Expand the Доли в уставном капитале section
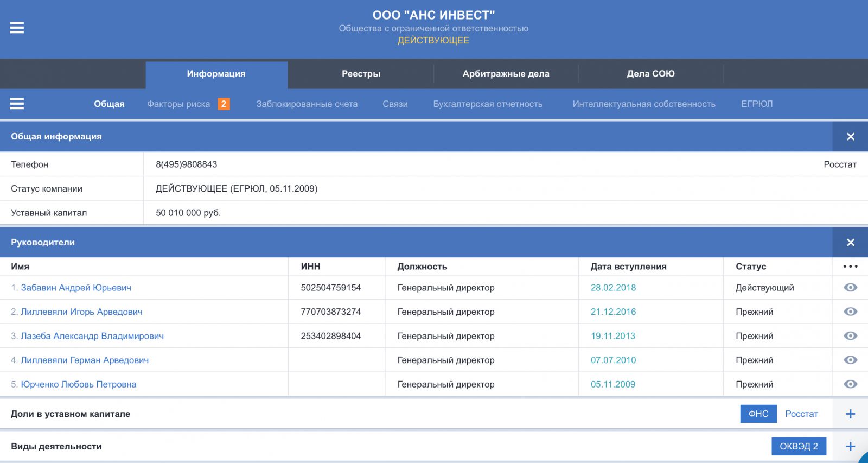The height and width of the screenshot is (463, 868). (x=850, y=414)
